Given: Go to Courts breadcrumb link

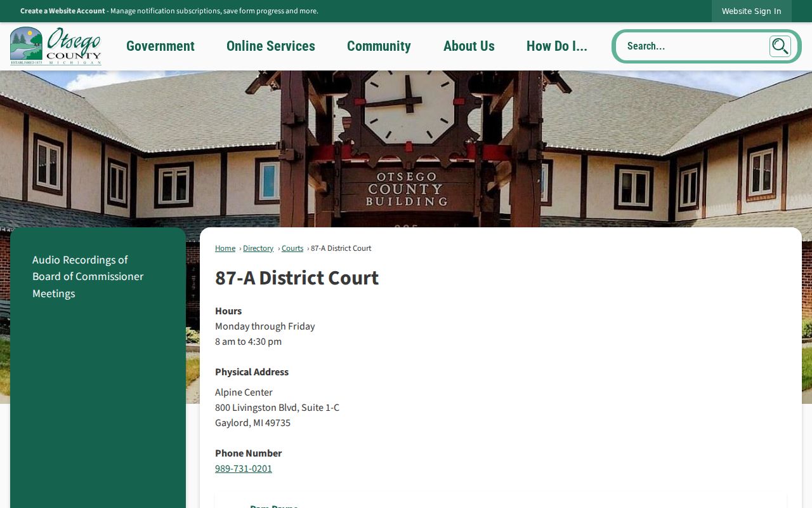Looking at the screenshot, I should click(292, 248).
